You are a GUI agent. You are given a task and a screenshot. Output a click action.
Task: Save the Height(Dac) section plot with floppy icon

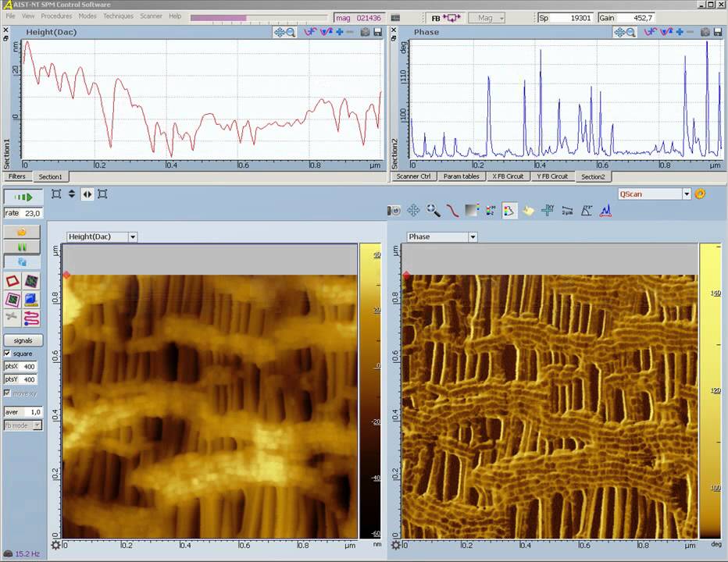point(377,32)
